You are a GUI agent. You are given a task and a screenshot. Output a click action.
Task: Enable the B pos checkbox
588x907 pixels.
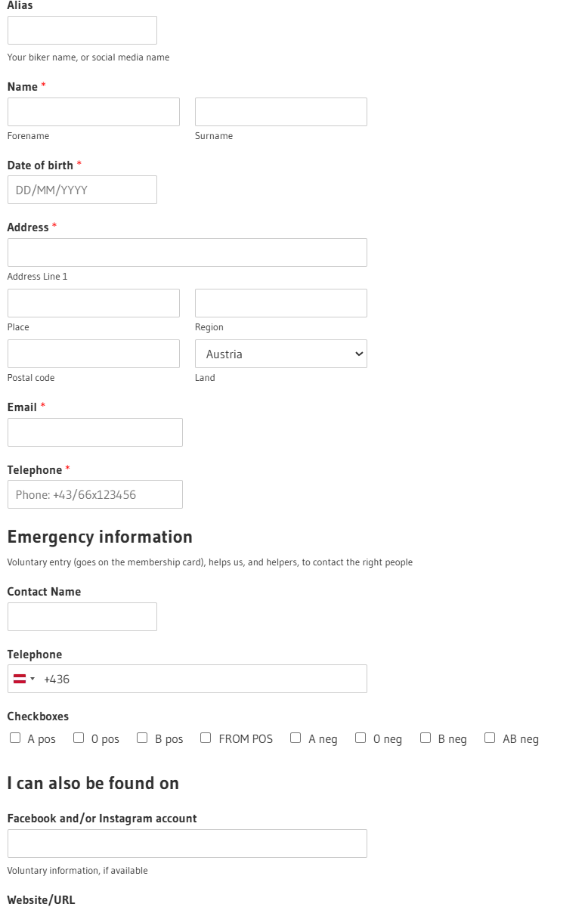click(142, 738)
